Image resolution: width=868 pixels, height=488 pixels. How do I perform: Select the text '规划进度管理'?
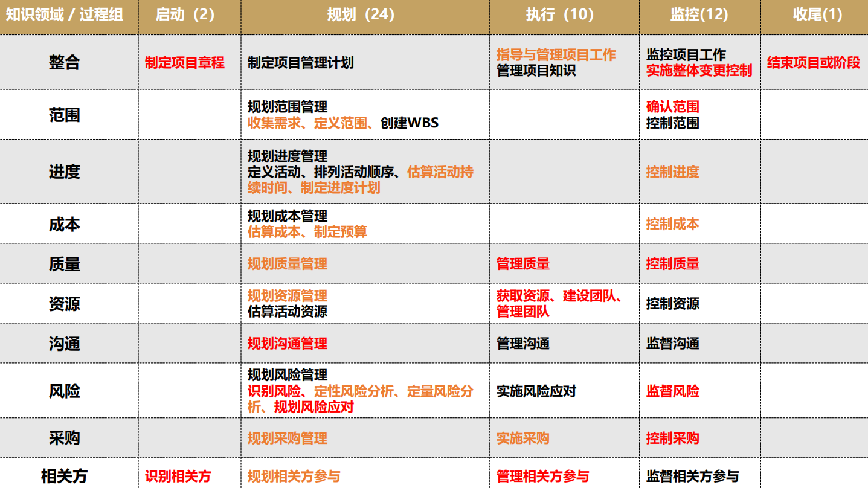pyautogui.click(x=287, y=156)
